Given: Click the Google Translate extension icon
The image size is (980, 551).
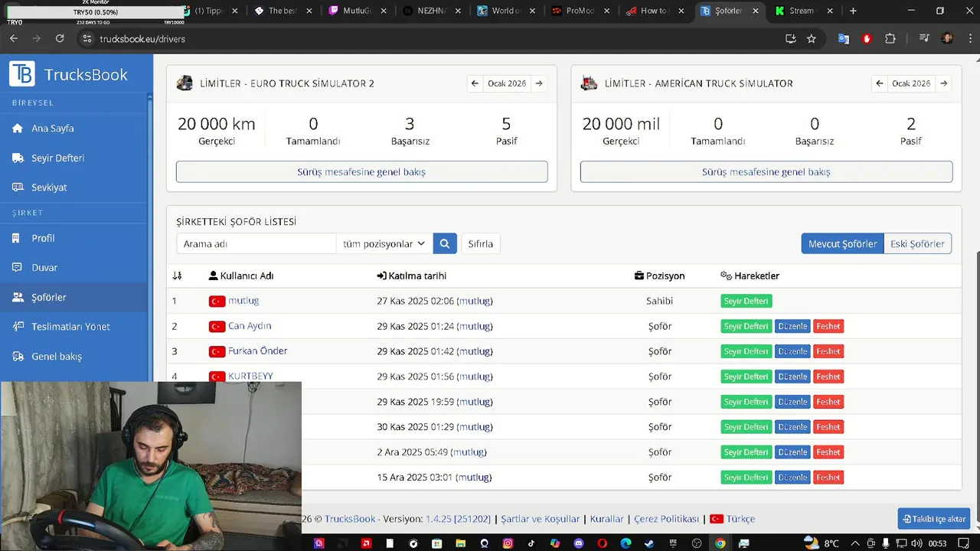Looking at the screenshot, I should 844,38.
